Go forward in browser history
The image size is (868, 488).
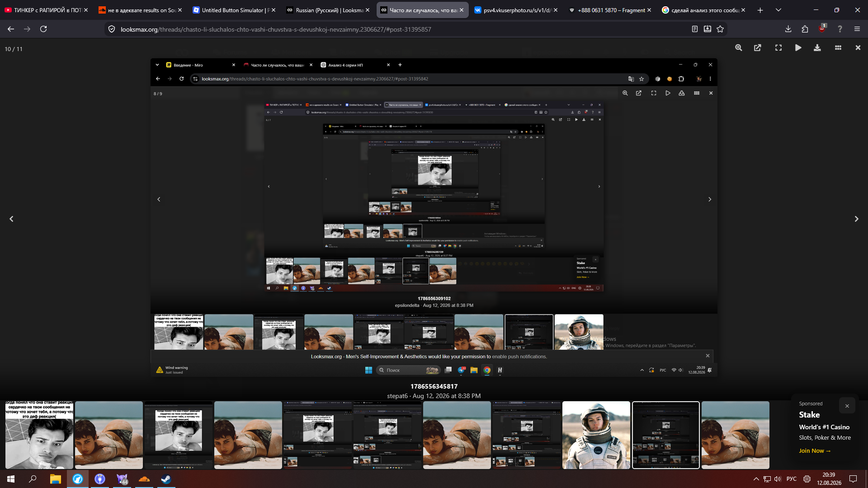pos(27,29)
